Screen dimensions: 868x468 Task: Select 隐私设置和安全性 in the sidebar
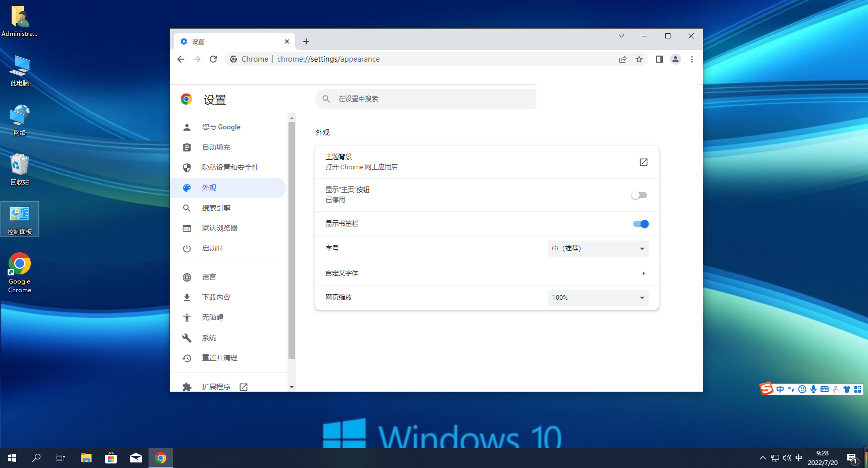pos(230,167)
